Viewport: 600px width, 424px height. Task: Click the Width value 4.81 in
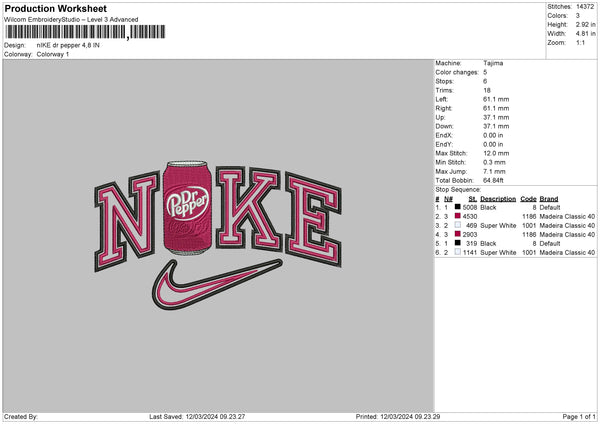click(x=585, y=34)
